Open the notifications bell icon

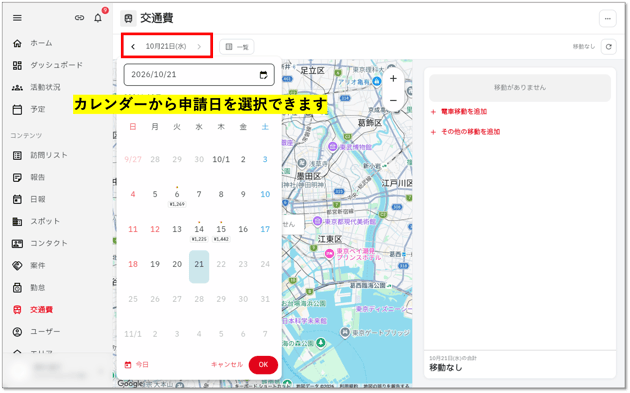click(98, 18)
